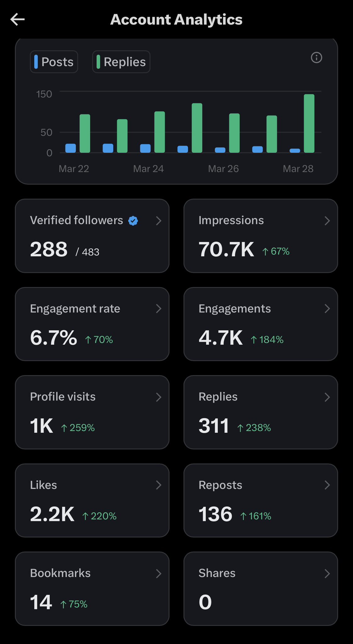Toggle the Replies series in chart
The width and height of the screenshot is (353, 644).
[x=121, y=62]
